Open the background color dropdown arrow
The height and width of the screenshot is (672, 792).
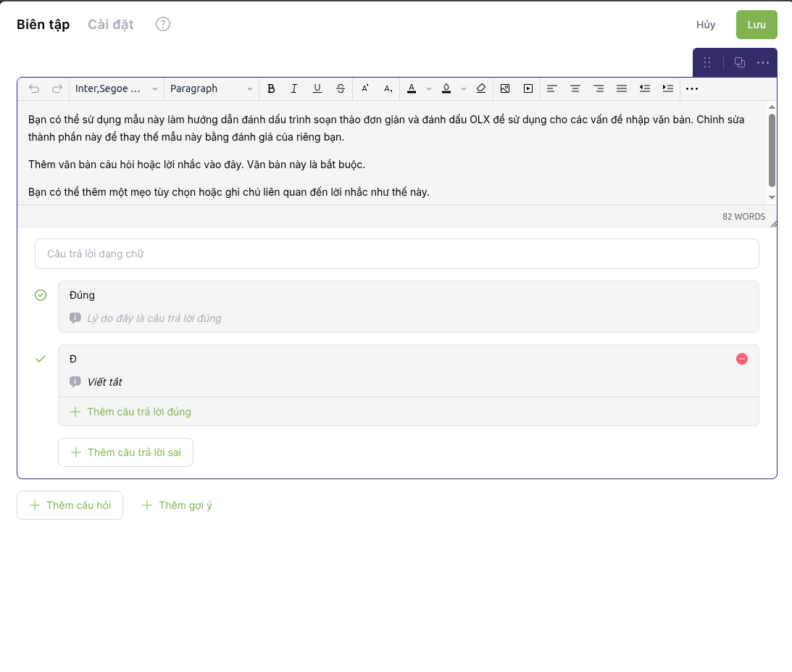(x=463, y=89)
